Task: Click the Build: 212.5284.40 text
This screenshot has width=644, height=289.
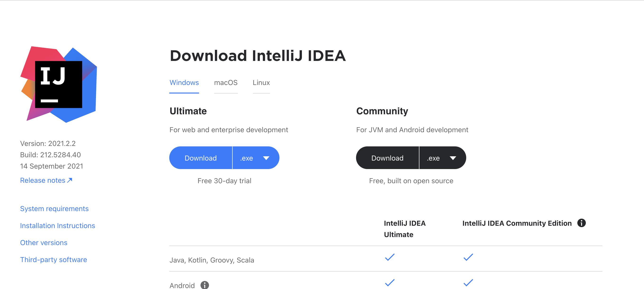Action: point(51,155)
